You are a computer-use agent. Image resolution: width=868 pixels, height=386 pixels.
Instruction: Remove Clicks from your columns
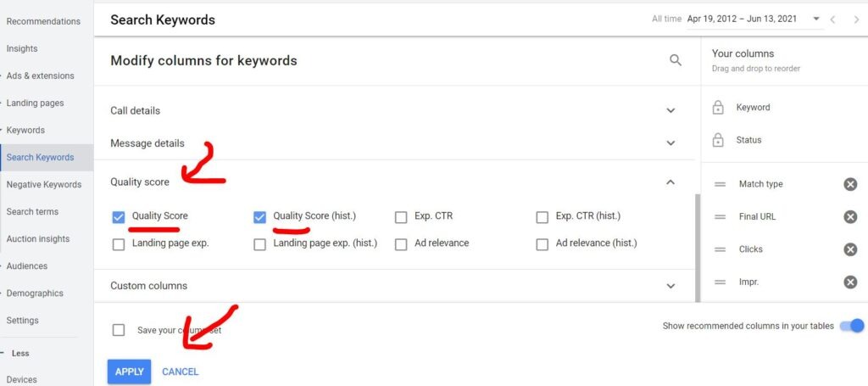(850, 249)
